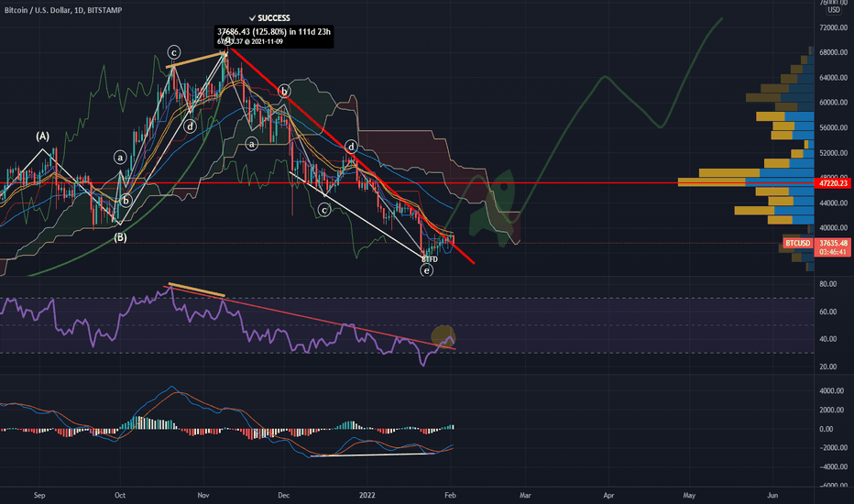Click the May label on the time axis
Image resolution: width=854 pixels, height=504 pixels.
689,495
